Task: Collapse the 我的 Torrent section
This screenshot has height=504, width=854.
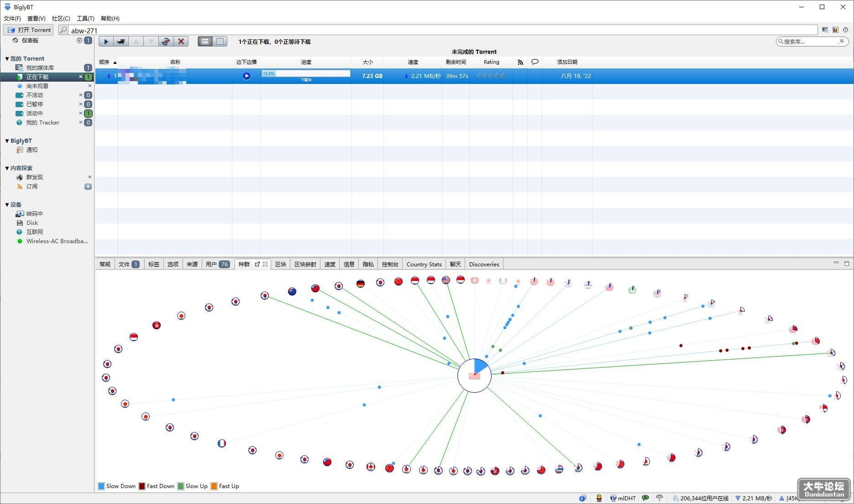Action: click(x=7, y=58)
